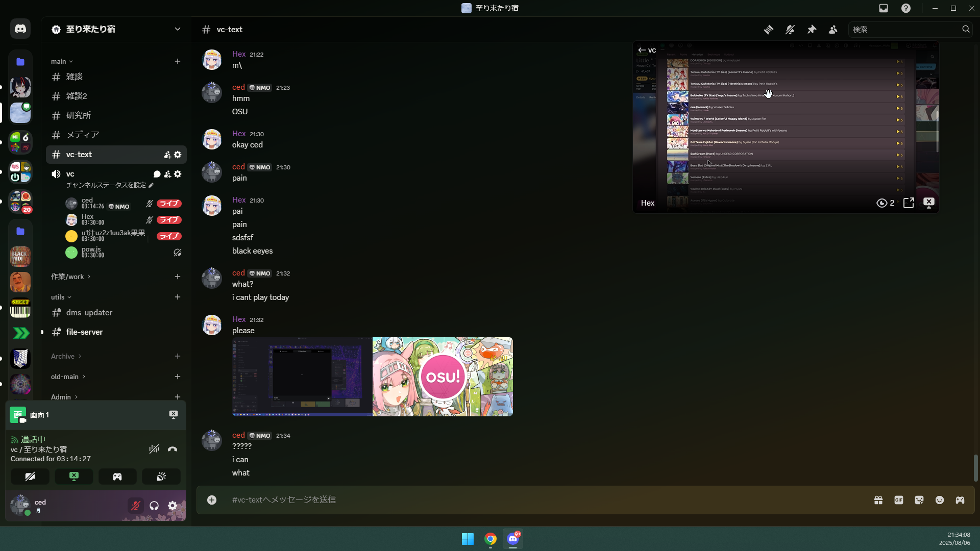
Task: Pop out the Hex stream window
Action: (909, 203)
